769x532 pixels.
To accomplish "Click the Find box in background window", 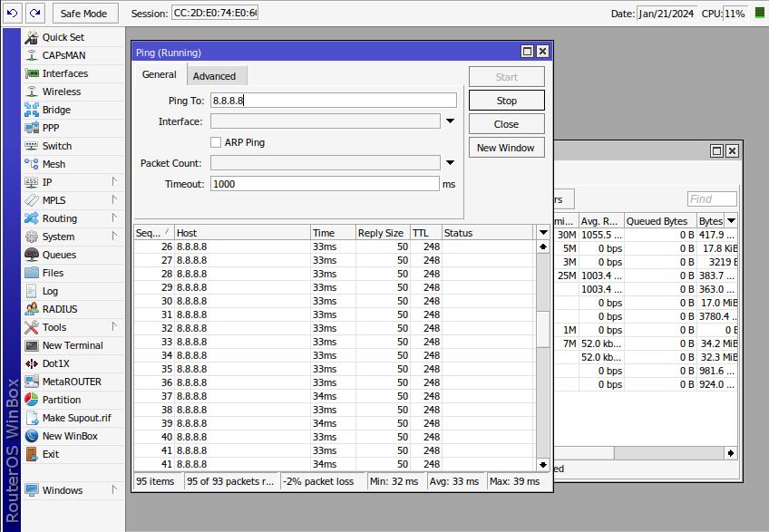I will click(x=712, y=199).
